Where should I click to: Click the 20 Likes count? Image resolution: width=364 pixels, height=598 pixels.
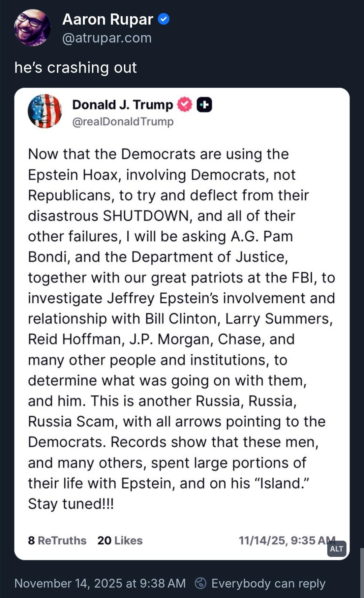point(120,540)
